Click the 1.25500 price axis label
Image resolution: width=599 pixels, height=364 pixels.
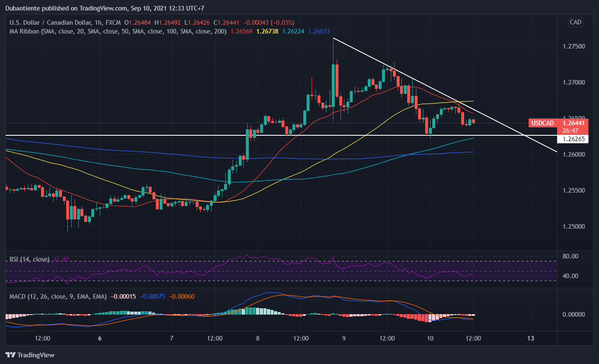coord(573,191)
